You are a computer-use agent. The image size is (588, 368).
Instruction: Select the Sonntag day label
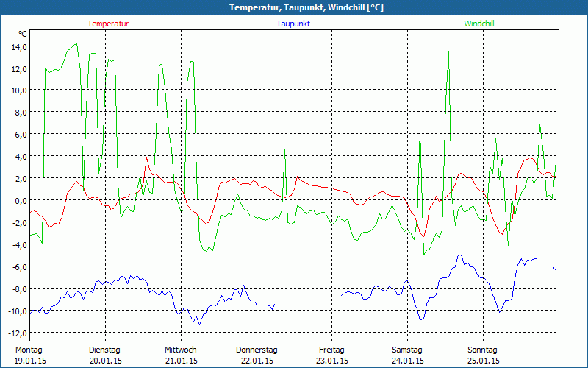click(x=482, y=350)
